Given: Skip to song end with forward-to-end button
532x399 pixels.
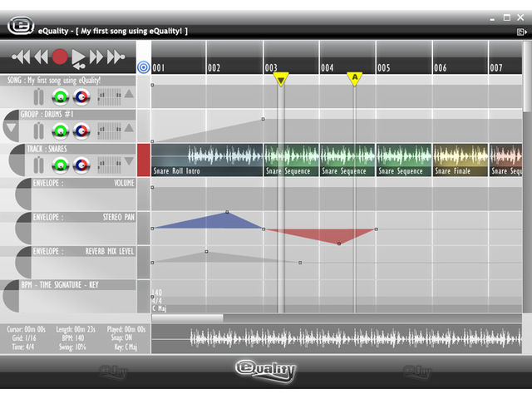Looking at the screenshot, I should [116, 57].
